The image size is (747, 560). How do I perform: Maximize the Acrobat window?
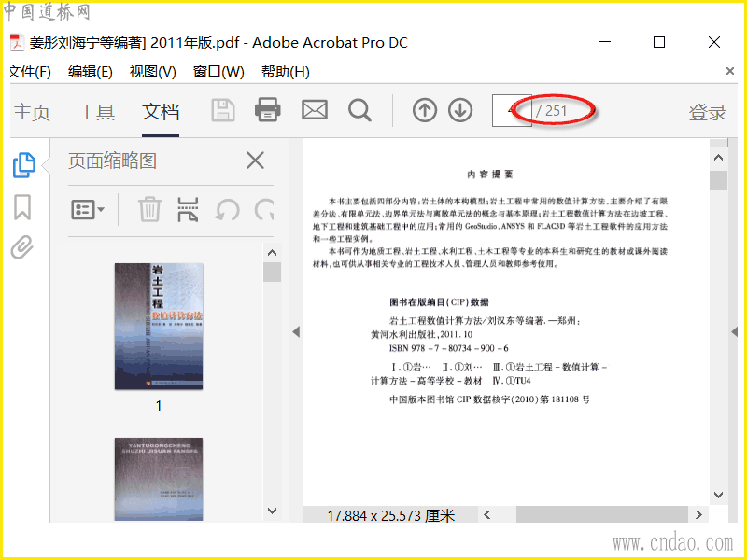coord(659,42)
